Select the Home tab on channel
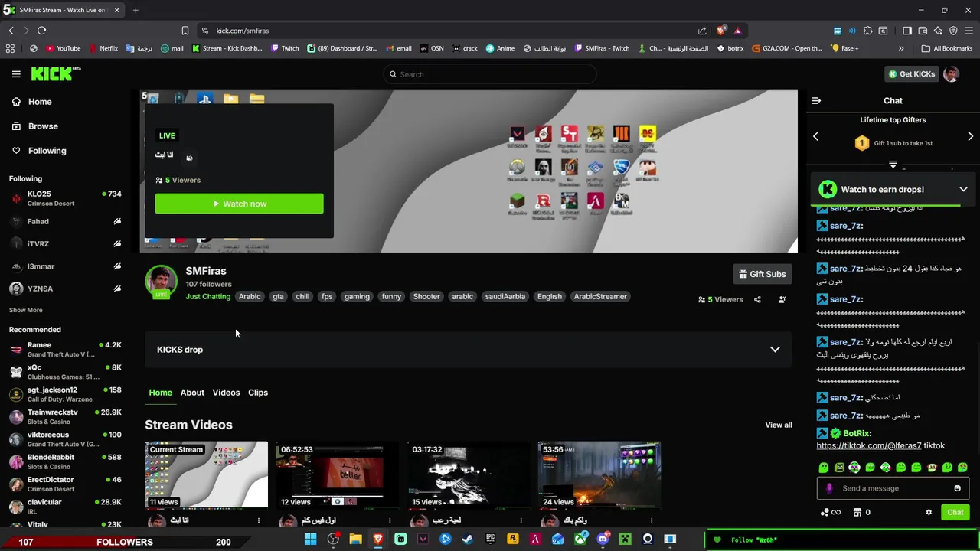This screenshot has height=551, width=980. [160, 393]
